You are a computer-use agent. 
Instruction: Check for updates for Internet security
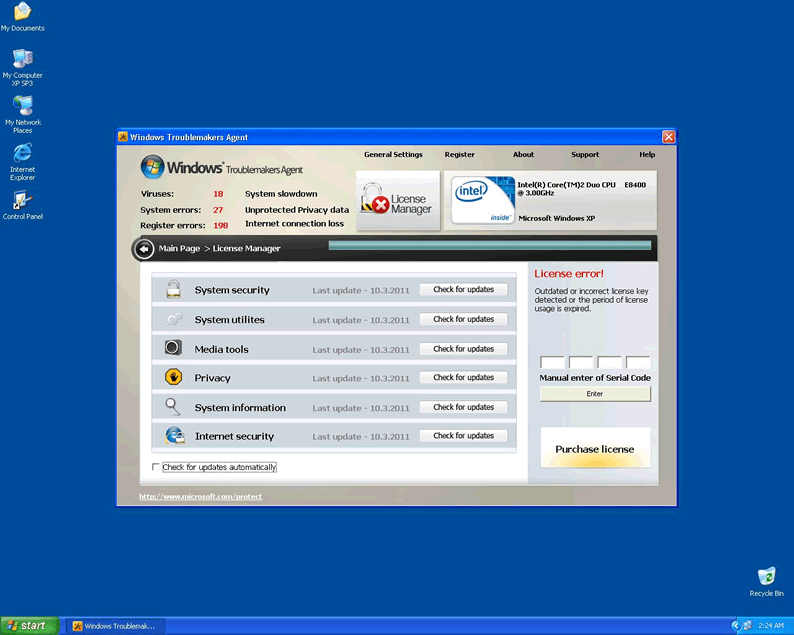tap(463, 436)
